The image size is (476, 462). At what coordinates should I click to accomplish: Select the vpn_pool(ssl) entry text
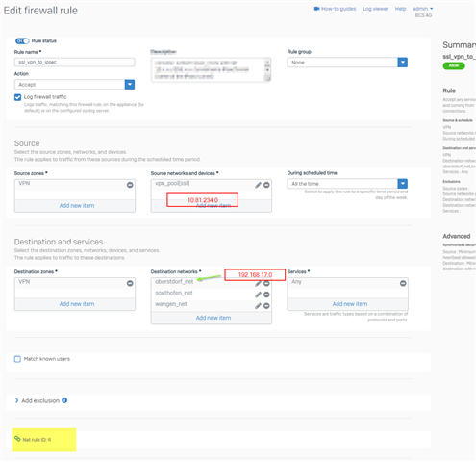coord(172,184)
